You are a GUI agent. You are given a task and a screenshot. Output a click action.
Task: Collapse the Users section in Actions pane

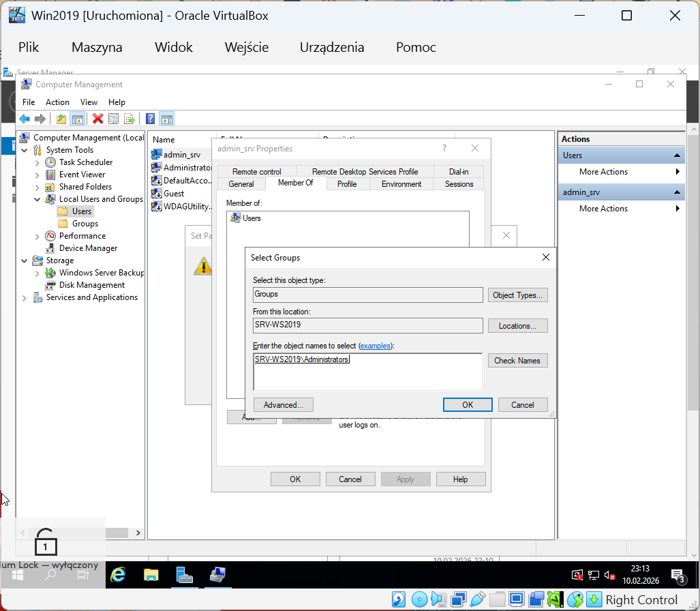pyautogui.click(x=677, y=155)
